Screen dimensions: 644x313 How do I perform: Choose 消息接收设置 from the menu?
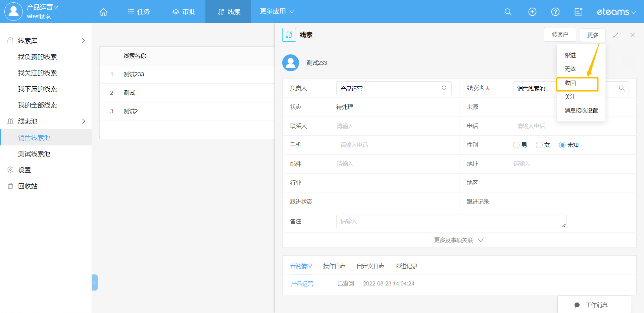tap(581, 110)
